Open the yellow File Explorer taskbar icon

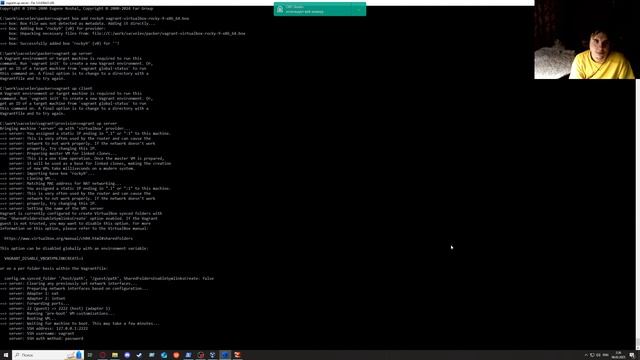(x=115, y=355)
